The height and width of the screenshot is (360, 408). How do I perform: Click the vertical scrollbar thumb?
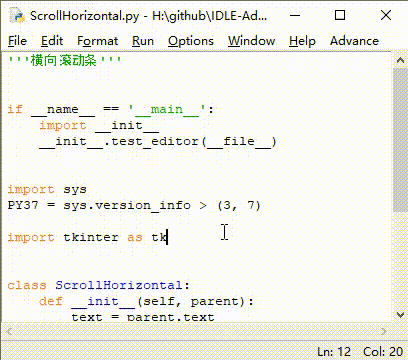400,140
